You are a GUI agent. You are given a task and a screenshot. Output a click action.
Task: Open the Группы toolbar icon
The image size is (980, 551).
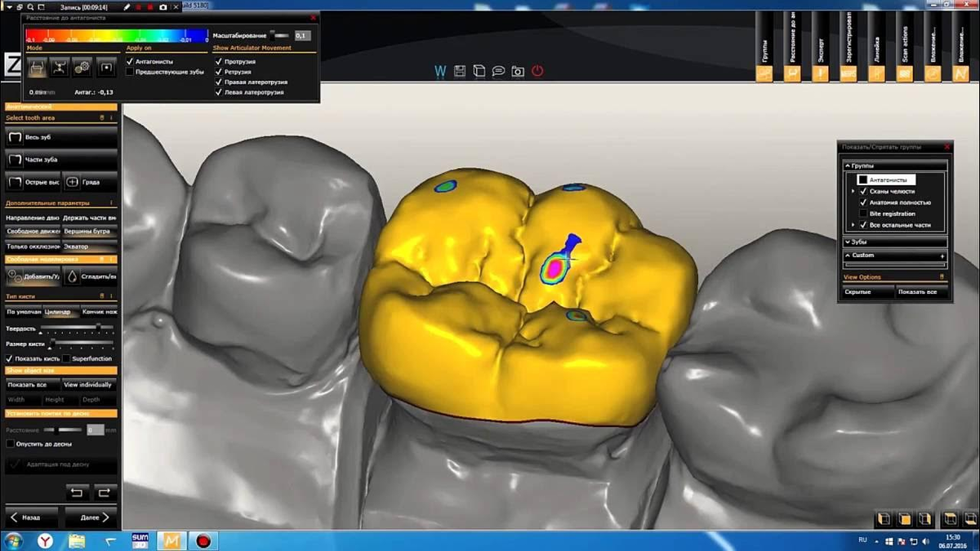tap(764, 73)
